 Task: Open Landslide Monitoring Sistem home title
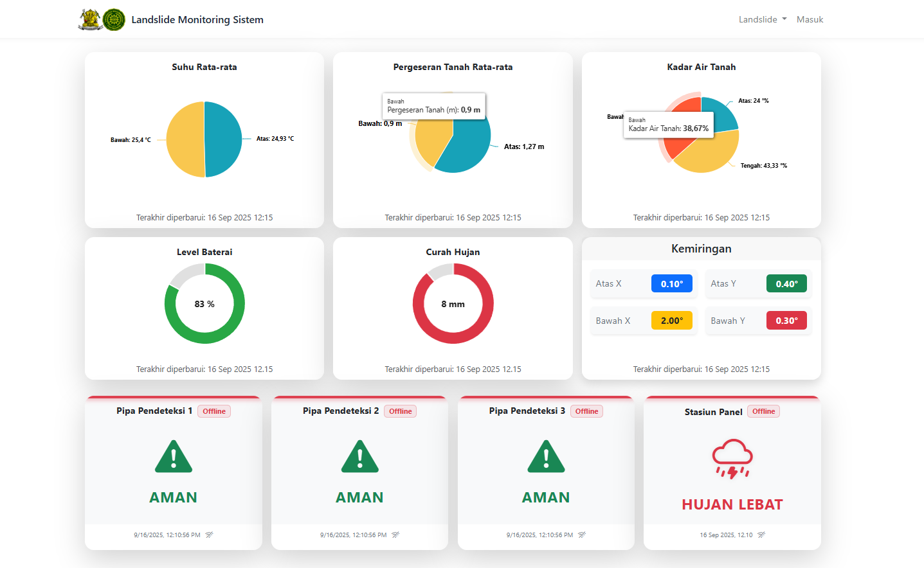[197, 19]
